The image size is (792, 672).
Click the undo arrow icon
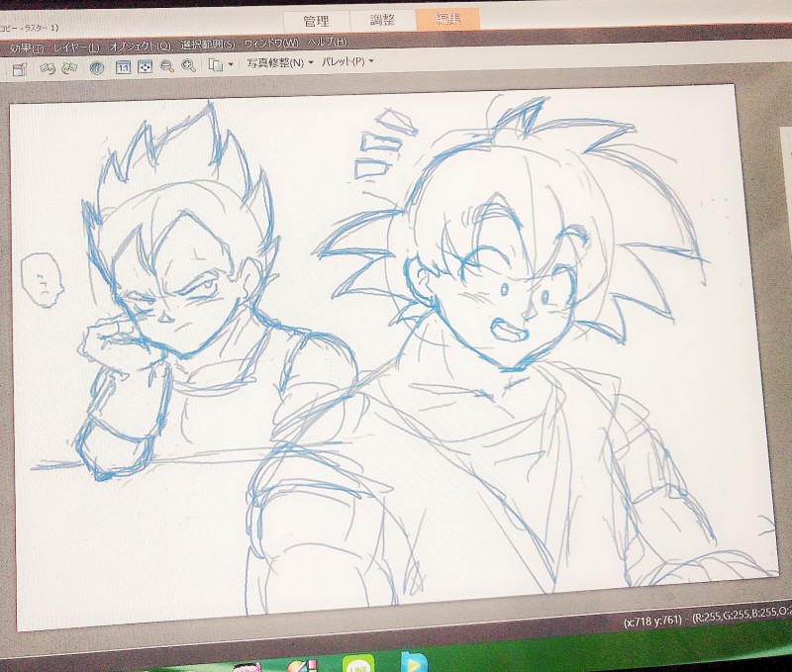click(x=48, y=68)
